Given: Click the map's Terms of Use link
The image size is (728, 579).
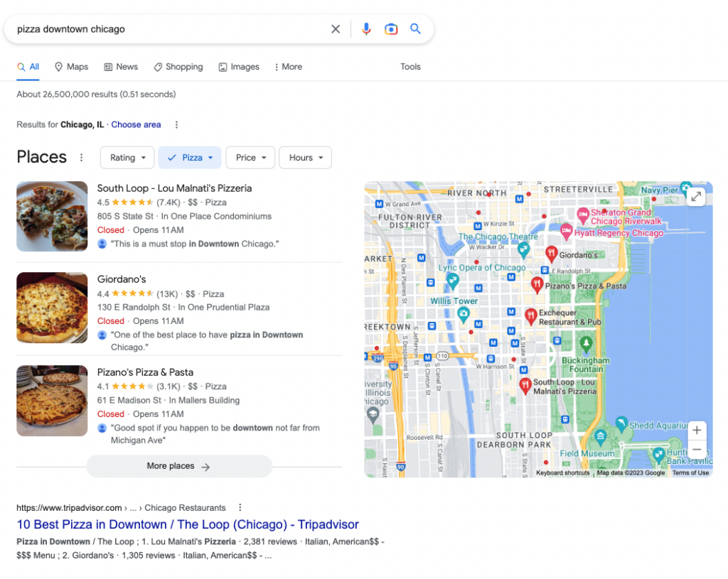Looking at the screenshot, I should click(x=690, y=472).
